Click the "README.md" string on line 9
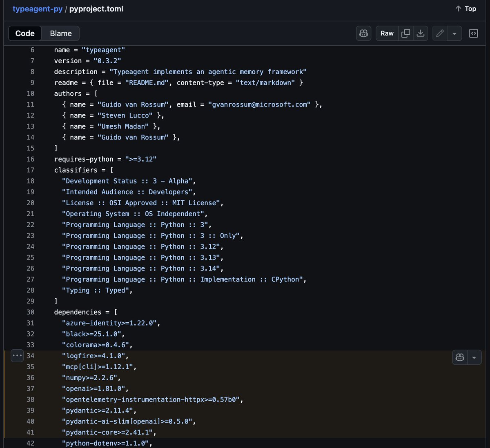Viewport: 490px width, 448px height. coord(147,82)
